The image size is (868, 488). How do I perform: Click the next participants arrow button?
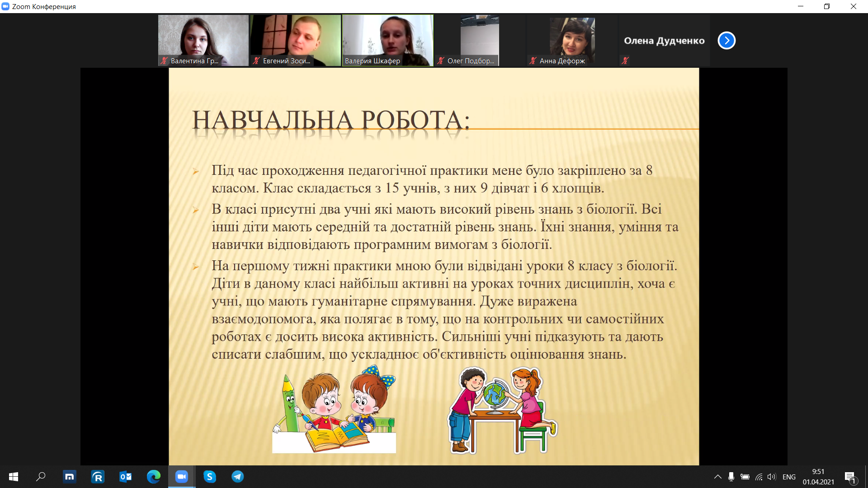click(726, 41)
